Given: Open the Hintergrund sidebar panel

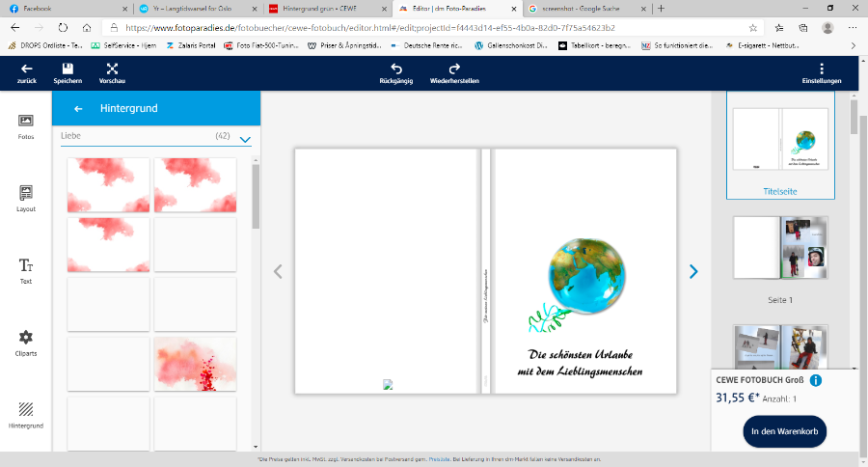Looking at the screenshot, I should click(25, 416).
